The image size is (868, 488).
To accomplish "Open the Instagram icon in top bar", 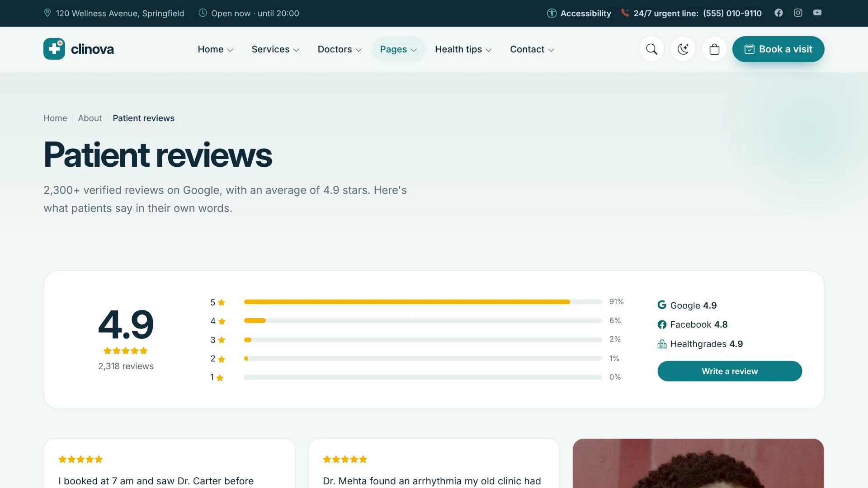I will [x=798, y=13].
